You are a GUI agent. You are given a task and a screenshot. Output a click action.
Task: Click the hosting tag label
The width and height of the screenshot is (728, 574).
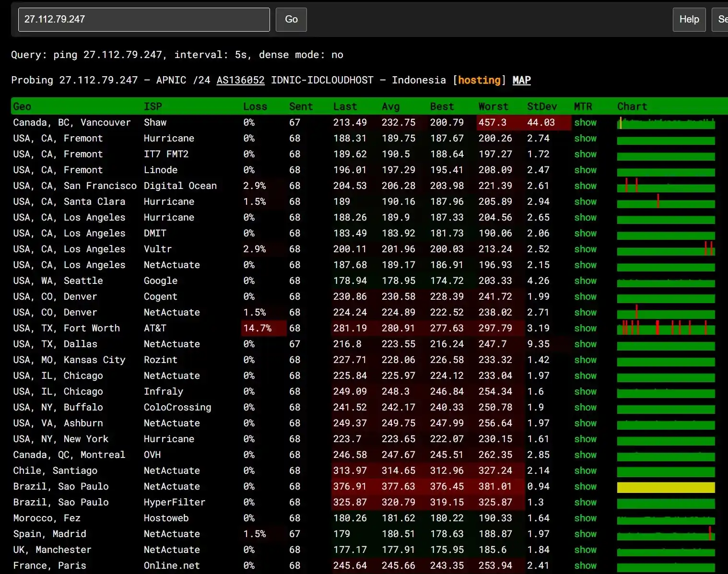coord(479,80)
